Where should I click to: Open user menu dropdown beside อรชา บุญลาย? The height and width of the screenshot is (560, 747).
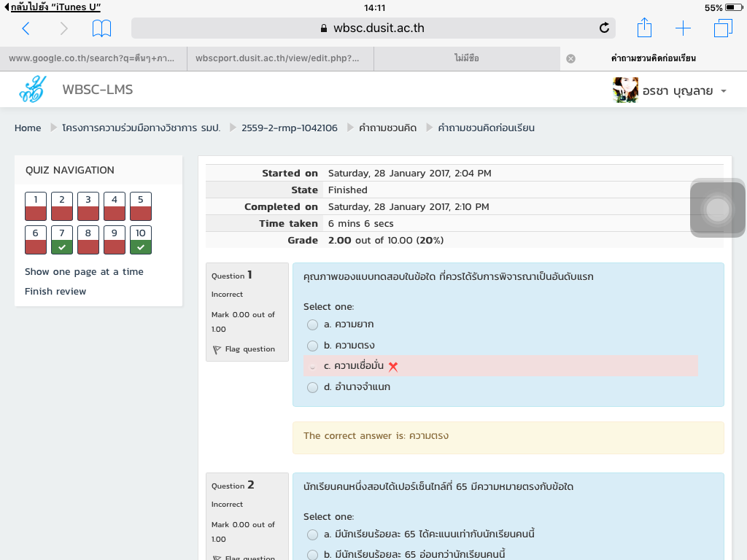[724, 91]
